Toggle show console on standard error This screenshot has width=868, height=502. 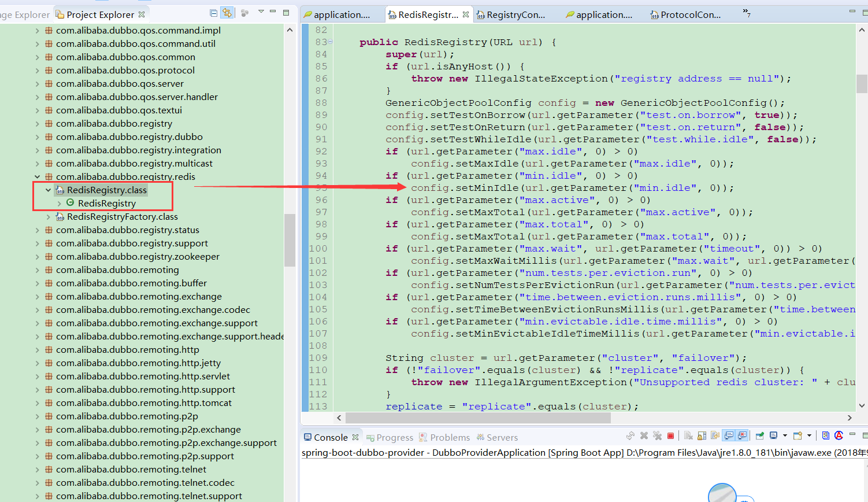click(x=742, y=435)
